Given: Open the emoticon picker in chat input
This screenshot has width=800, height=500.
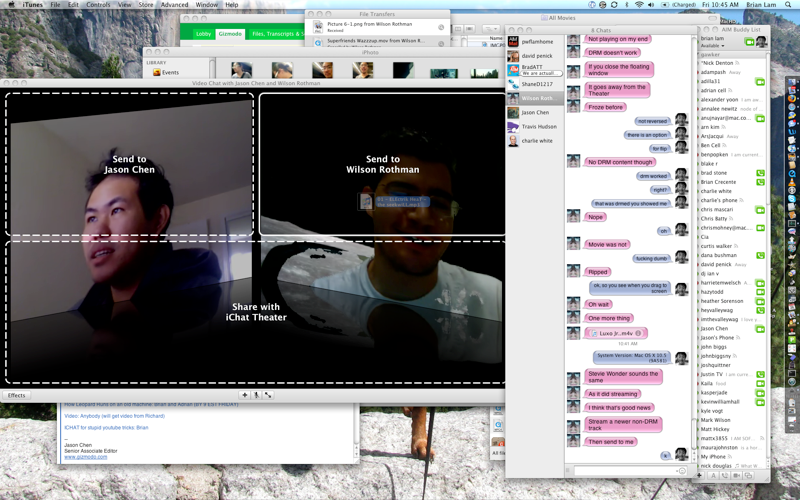Looking at the screenshot, I should 682,471.
